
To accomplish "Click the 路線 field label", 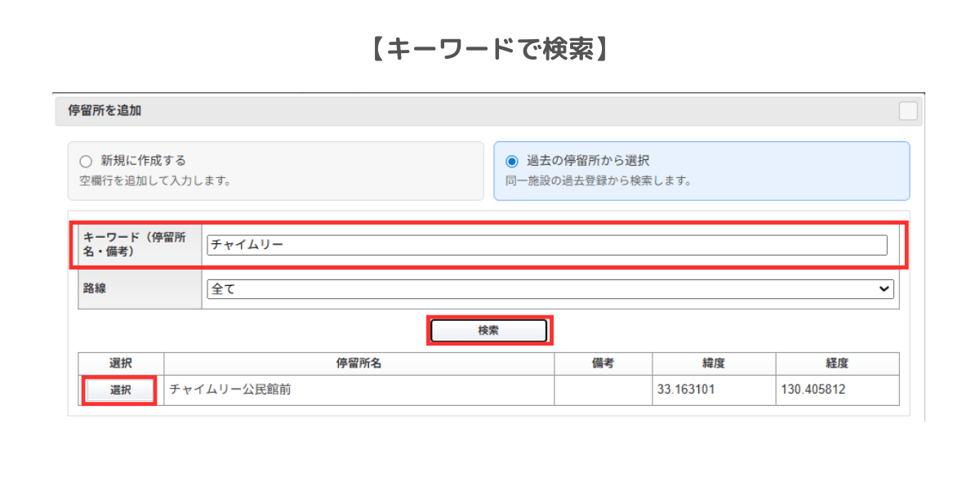I will [x=96, y=289].
